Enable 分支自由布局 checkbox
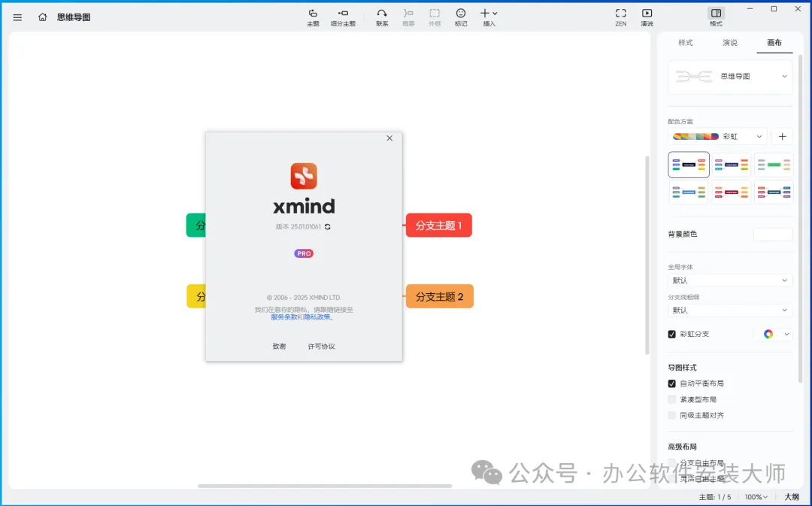Viewport: 812px width, 506px height. pyautogui.click(x=671, y=462)
